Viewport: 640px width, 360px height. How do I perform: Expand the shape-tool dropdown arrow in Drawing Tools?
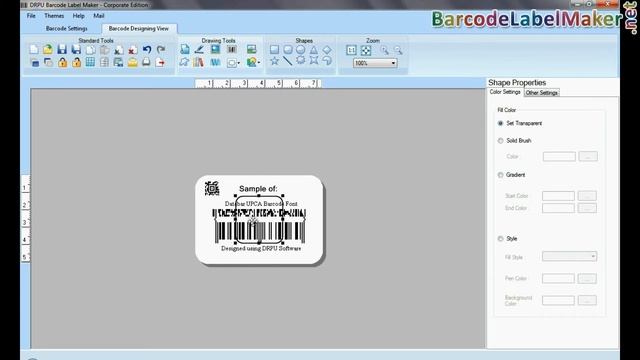238,63
